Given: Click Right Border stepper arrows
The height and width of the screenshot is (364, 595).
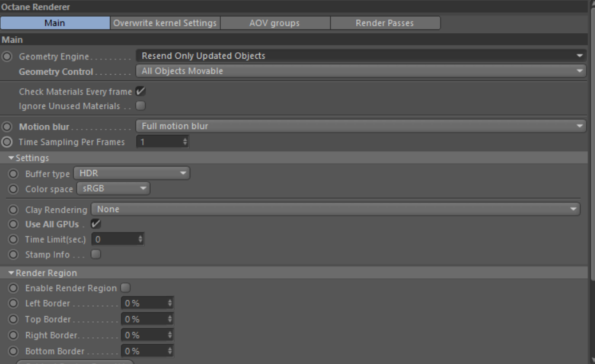Looking at the screenshot, I should tap(170, 335).
